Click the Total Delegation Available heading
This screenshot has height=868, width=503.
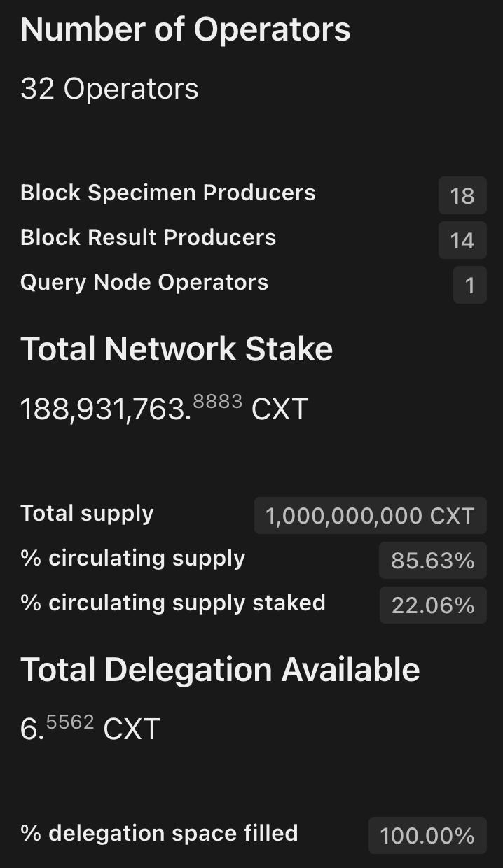point(220,670)
